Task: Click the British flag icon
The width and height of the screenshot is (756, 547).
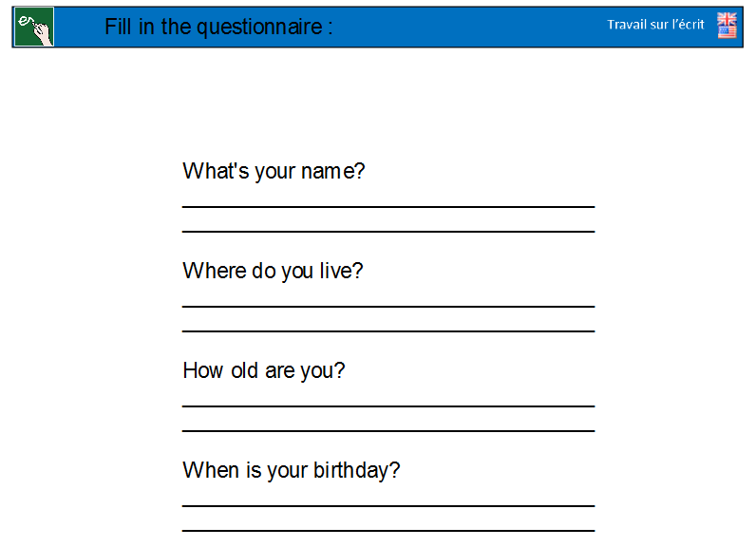Action: (727, 19)
